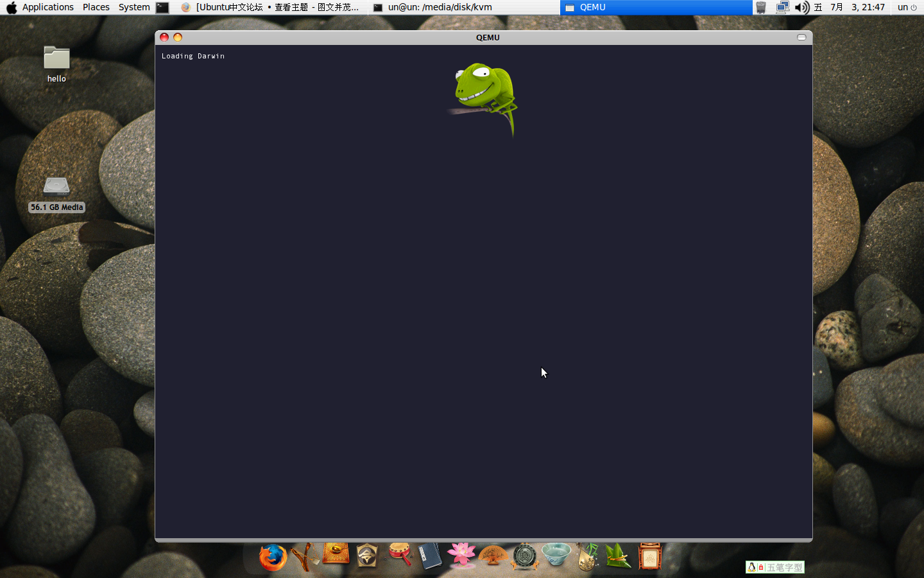Open the celadon bowl dock icon

pyautogui.click(x=556, y=554)
